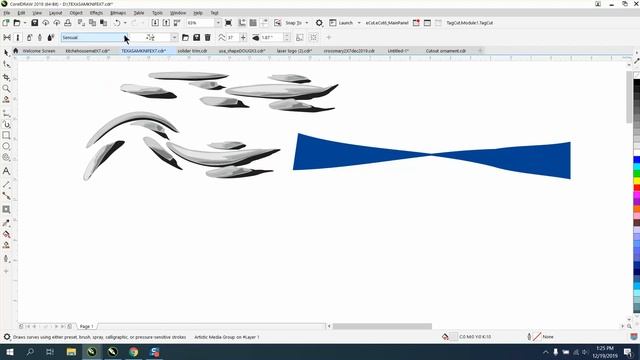Click the Export icon
This screenshot has width=640, height=360.
(x=166, y=23)
